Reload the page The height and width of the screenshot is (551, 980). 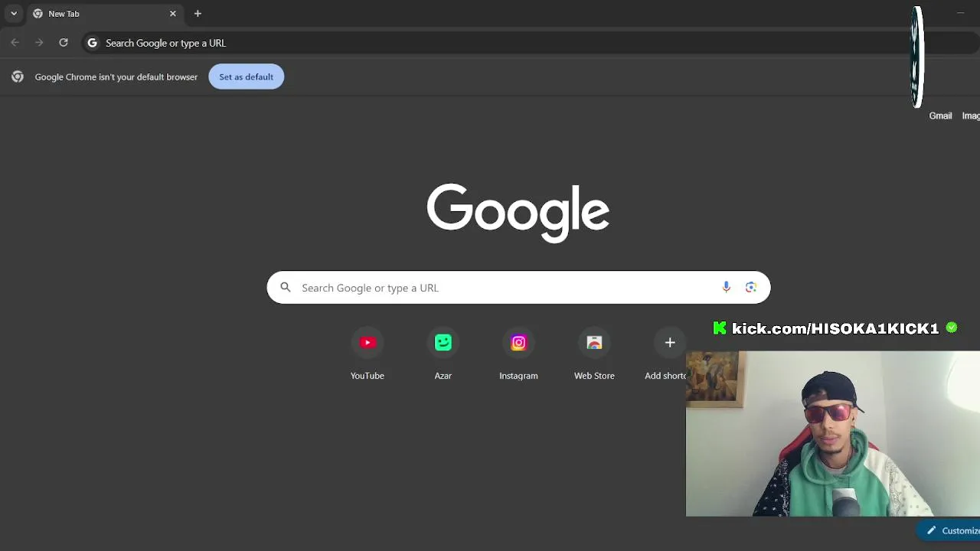64,43
